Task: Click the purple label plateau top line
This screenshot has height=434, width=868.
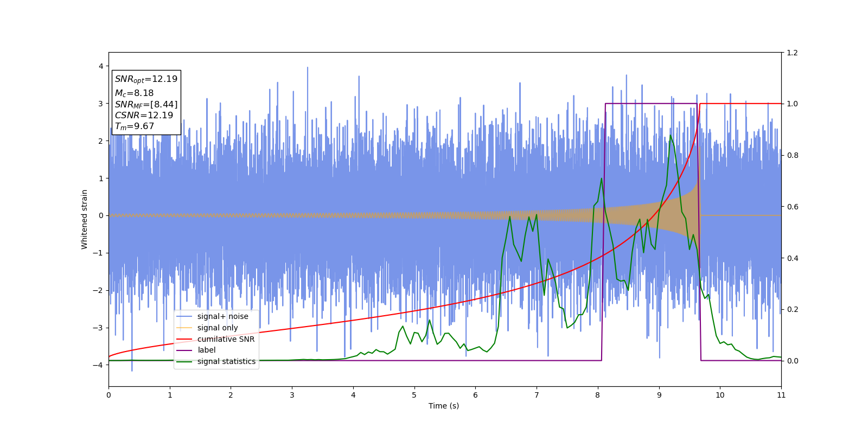Action: (651, 104)
